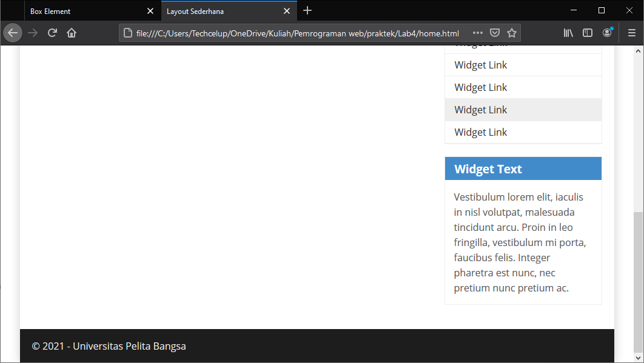Image resolution: width=644 pixels, height=363 pixels.
Task: Click the forward navigation arrow
Action: pyautogui.click(x=32, y=32)
